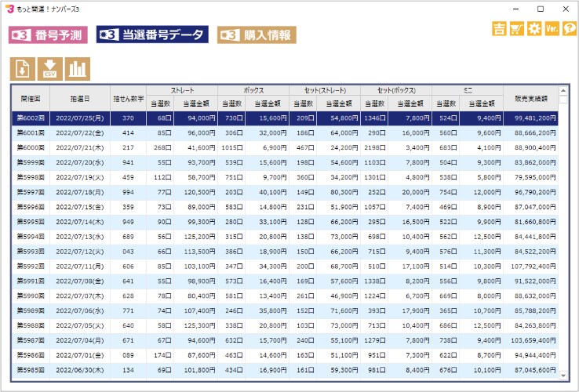Select row 第6002回
Viewport: 579px width, 392px height.
pos(285,118)
